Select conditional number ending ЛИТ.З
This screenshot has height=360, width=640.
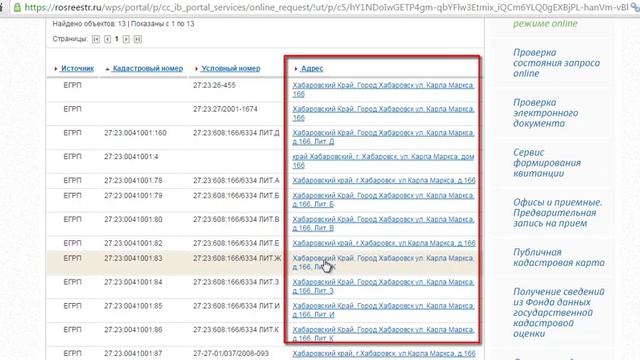pyautogui.click(x=236, y=282)
